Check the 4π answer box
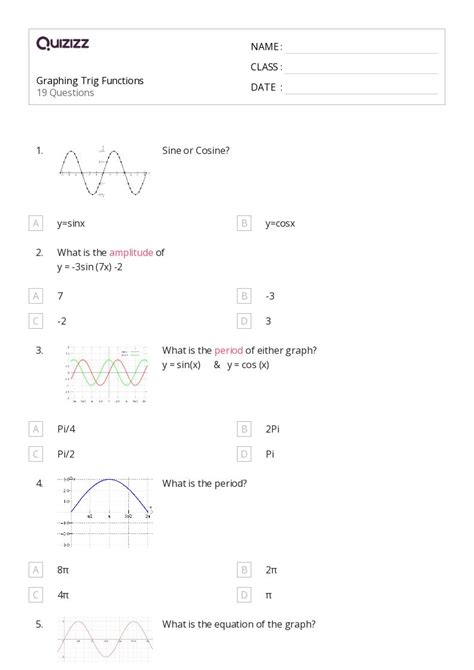The image size is (474, 670). tap(36, 595)
